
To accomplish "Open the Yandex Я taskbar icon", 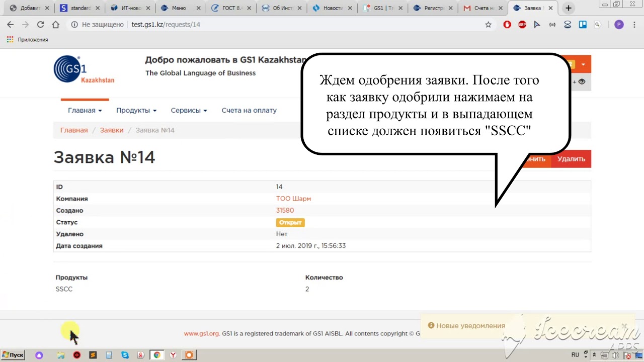I will click(141, 355).
